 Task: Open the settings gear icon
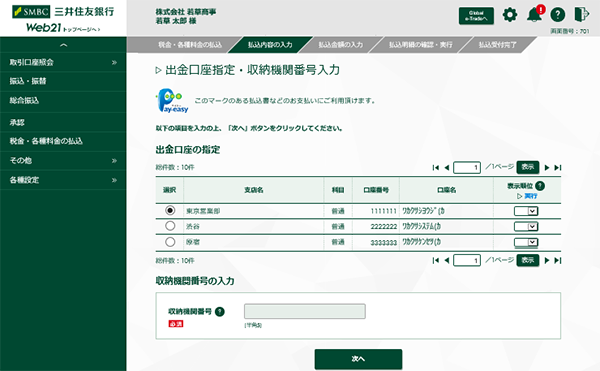pyautogui.click(x=510, y=15)
